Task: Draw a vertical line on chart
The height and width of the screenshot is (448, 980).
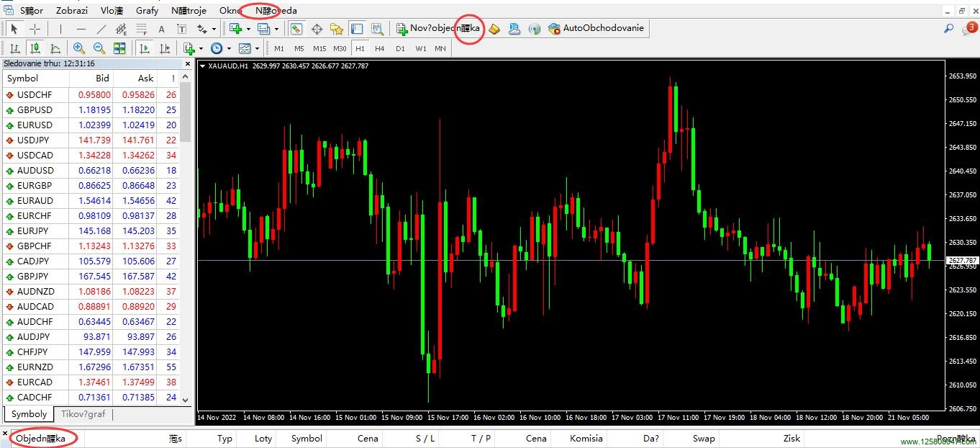Action: (60, 29)
